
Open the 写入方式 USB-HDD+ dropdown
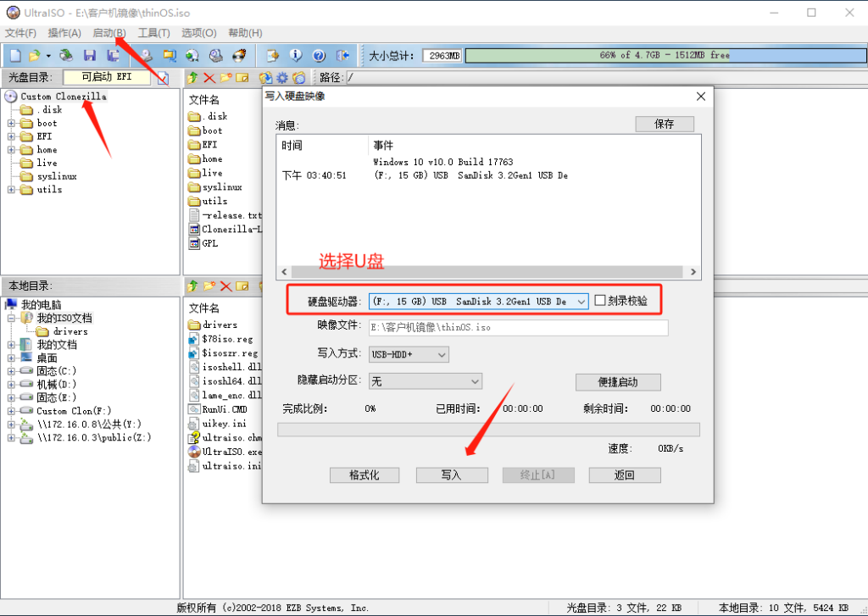[x=442, y=355]
